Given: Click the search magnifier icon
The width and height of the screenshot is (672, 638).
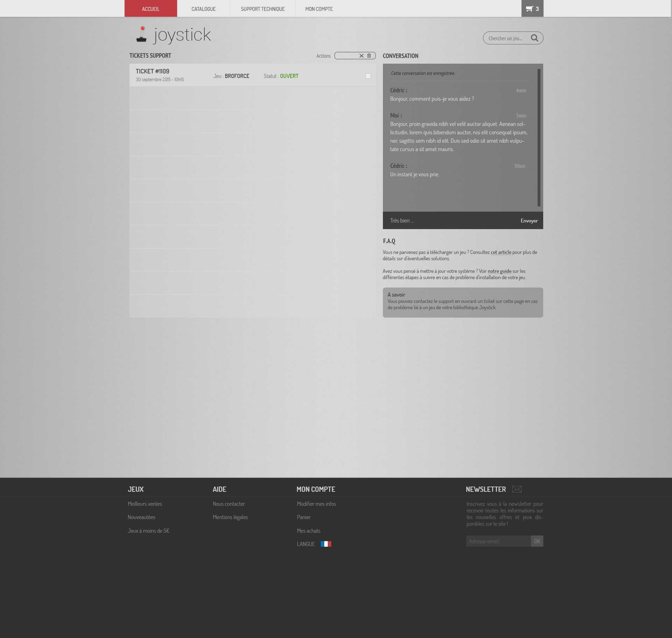Looking at the screenshot, I should [534, 38].
